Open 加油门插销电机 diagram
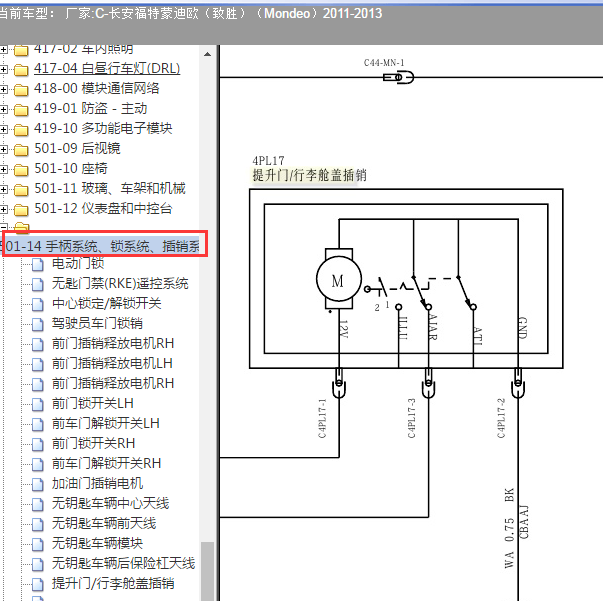Image resolution: width=603 pixels, height=601 pixels. click(97, 484)
